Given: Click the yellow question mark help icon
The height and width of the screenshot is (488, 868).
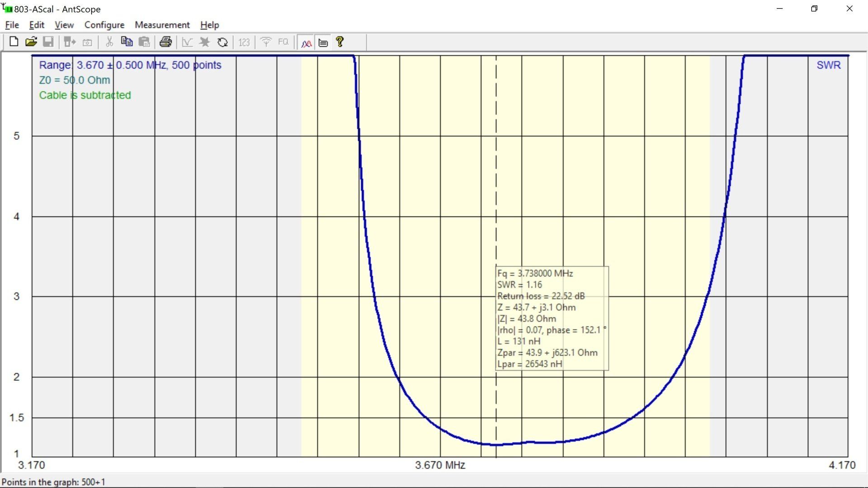Looking at the screenshot, I should pos(340,42).
